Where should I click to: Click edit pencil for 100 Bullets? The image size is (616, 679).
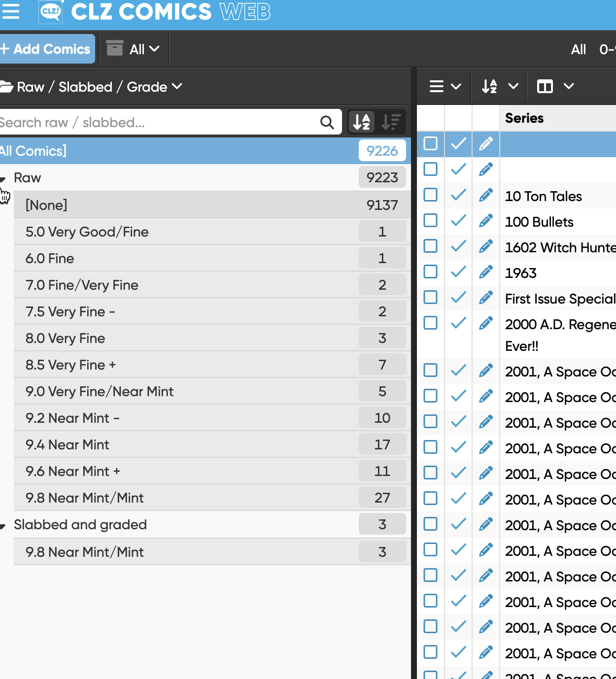pyautogui.click(x=486, y=221)
